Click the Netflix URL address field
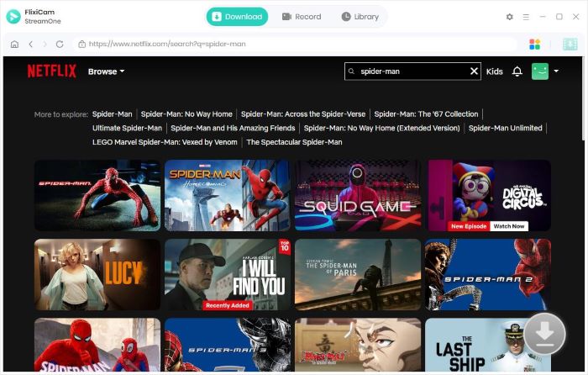This screenshot has width=588, height=375. [297, 45]
